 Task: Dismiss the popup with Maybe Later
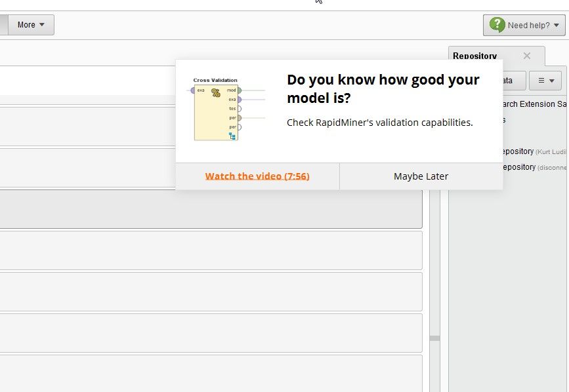click(421, 176)
